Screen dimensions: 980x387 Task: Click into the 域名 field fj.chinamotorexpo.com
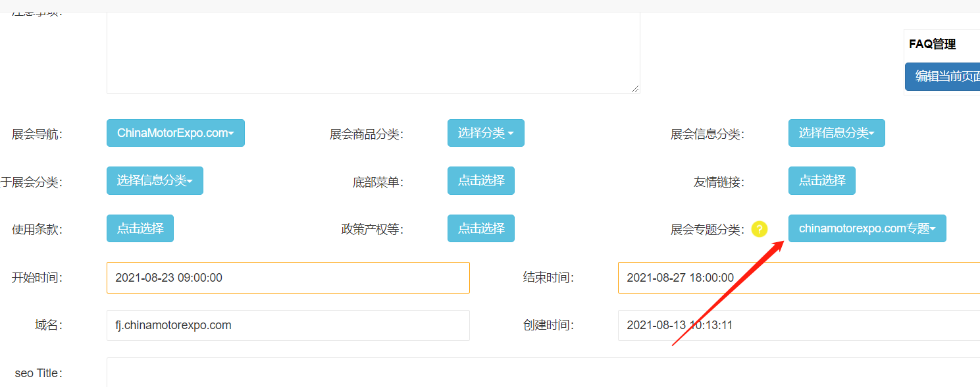pyautogui.click(x=288, y=325)
